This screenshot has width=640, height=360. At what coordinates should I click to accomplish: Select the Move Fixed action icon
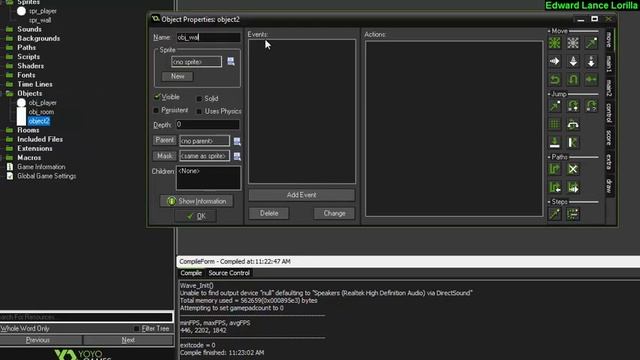pos(555,43)
